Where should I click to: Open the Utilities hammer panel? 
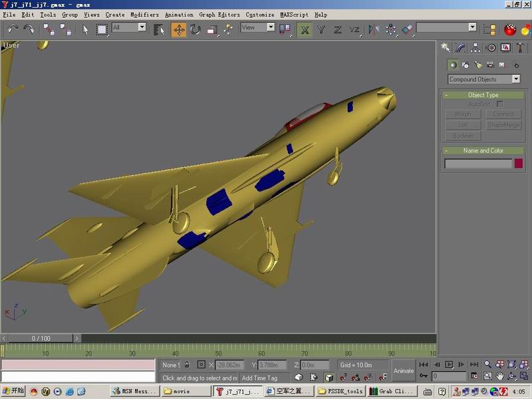(x=521, y=48)
